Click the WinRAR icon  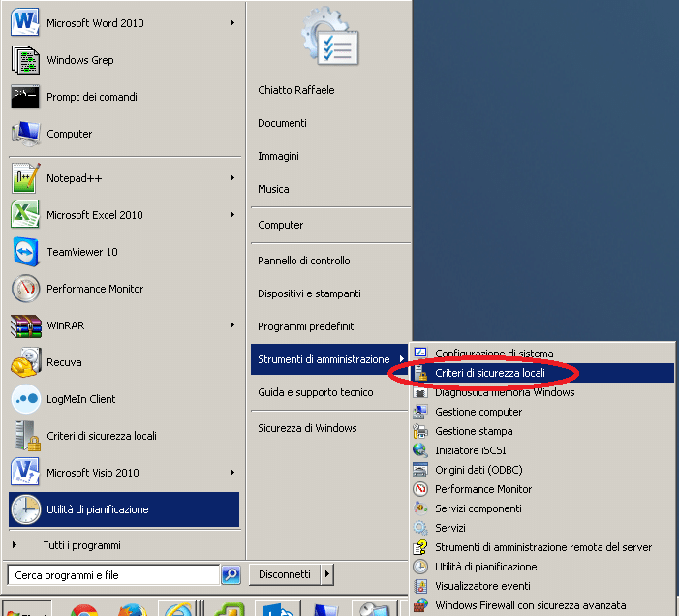(x=25, y=325)
